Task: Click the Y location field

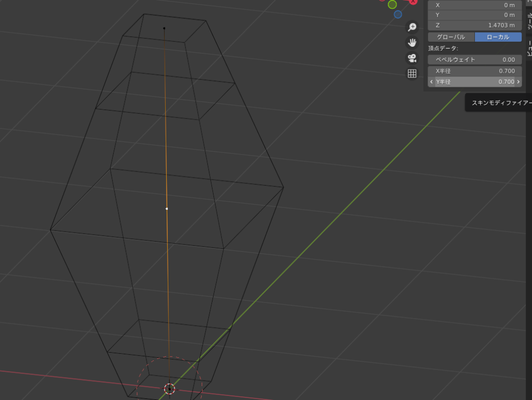Action: [475, 15]
